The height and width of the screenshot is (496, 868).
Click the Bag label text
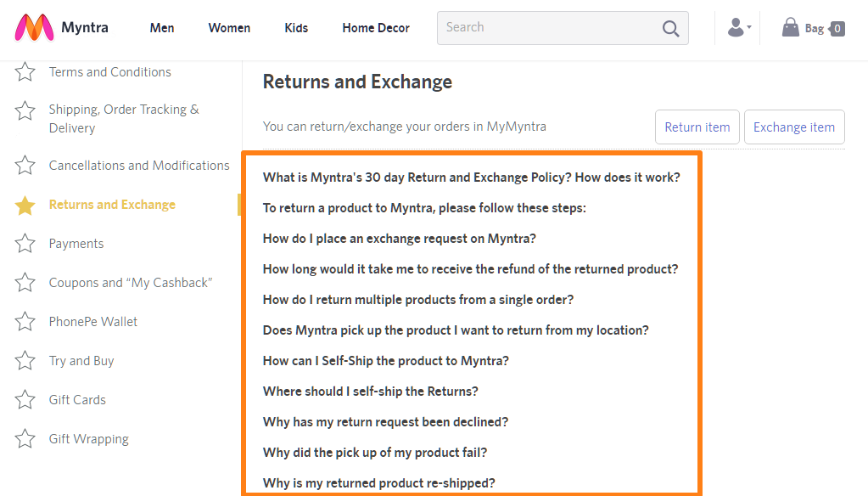point(814,28)
